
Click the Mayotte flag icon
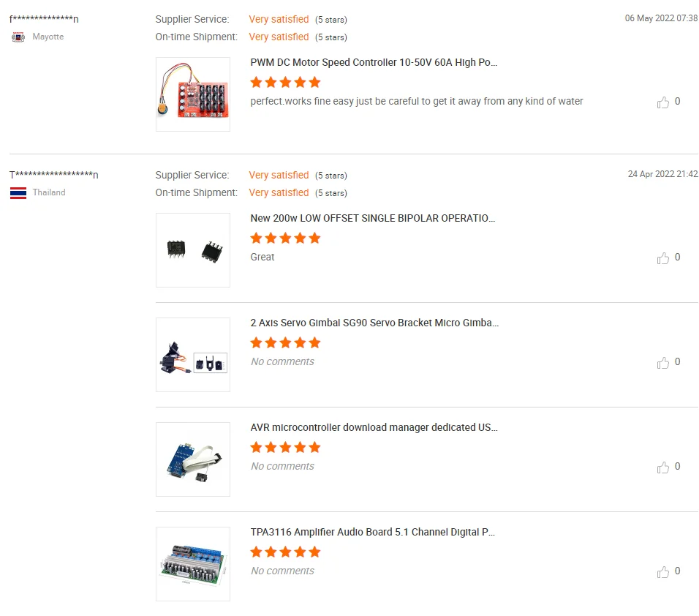point(18,37)
